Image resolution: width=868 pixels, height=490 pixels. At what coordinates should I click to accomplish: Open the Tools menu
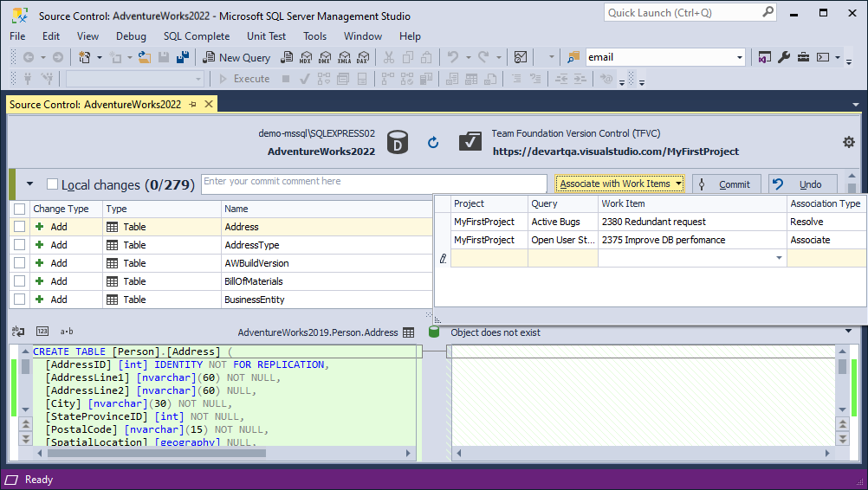(314, 36)
